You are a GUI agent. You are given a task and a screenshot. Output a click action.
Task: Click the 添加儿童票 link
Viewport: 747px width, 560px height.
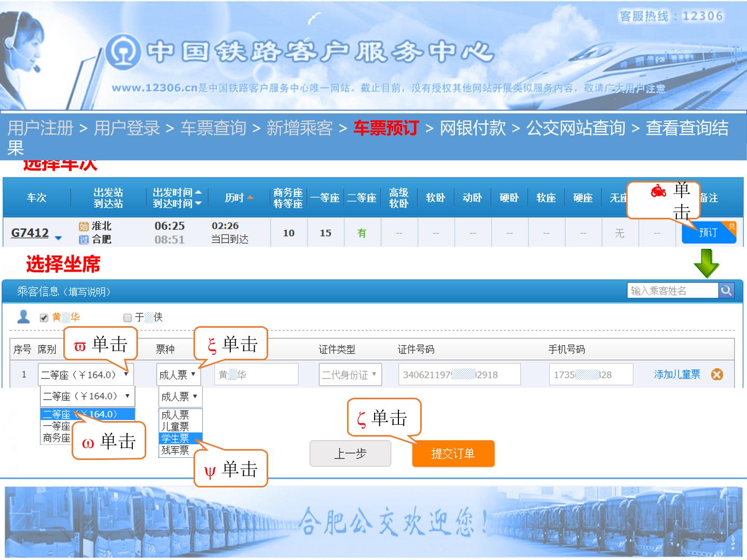pyautogui.click(x=677, y=374)
